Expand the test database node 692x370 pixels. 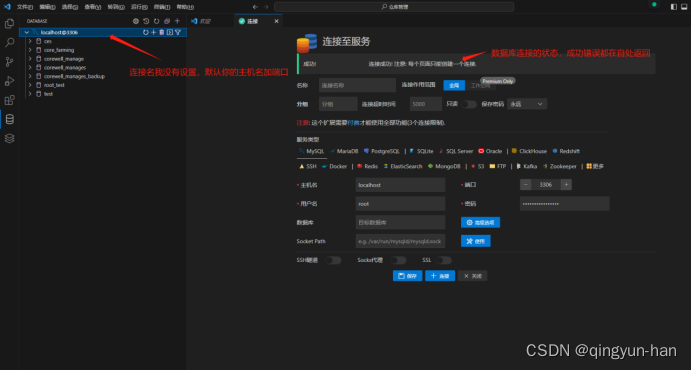point(30,94)
